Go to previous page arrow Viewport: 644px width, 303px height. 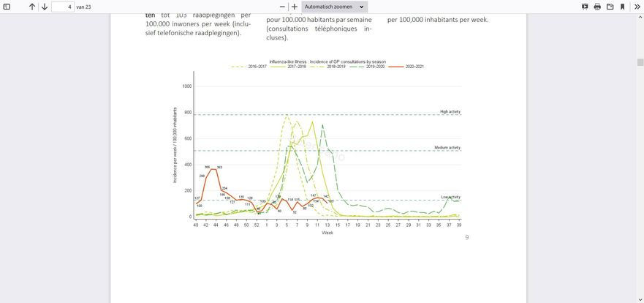32,7
